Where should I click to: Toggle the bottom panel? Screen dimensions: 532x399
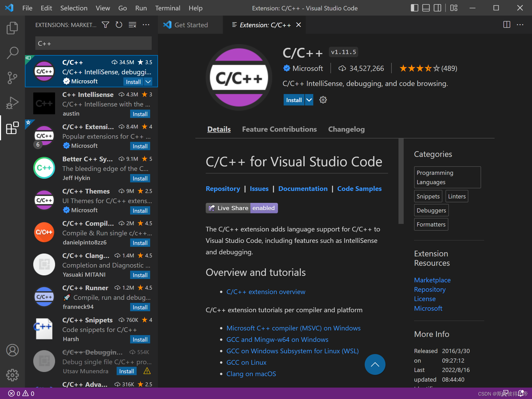pyautogui.click(x=426, y=8)
